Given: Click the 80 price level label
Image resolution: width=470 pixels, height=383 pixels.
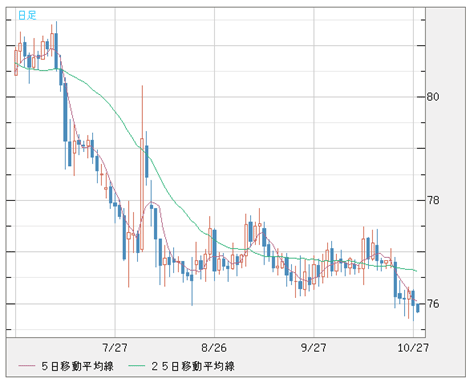Looking at the screenshot, I should tap(433, 97).
